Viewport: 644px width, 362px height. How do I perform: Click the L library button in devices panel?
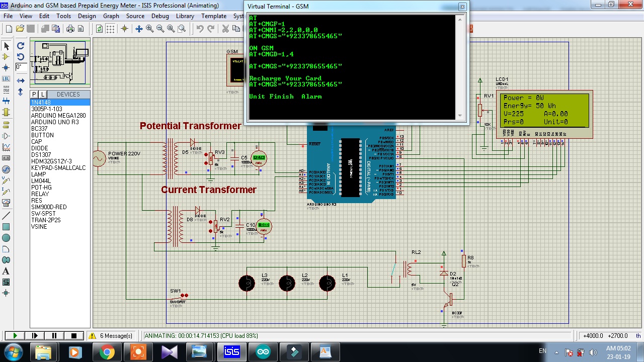(x=42, y=95)
